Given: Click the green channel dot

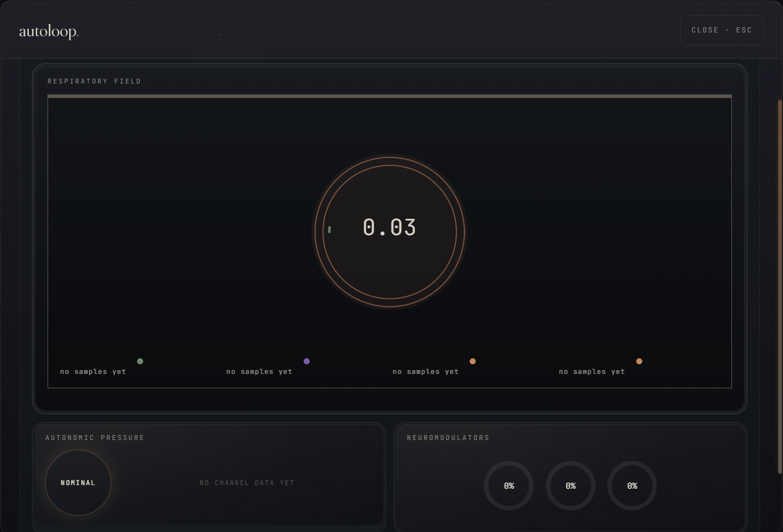Looking at the screenshot, I should point(140,361).
